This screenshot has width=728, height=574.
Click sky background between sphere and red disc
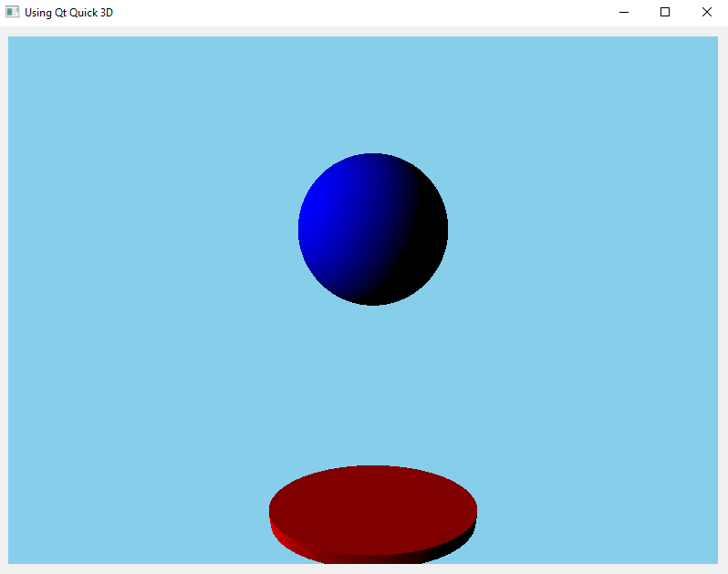[x=372, y=383]
